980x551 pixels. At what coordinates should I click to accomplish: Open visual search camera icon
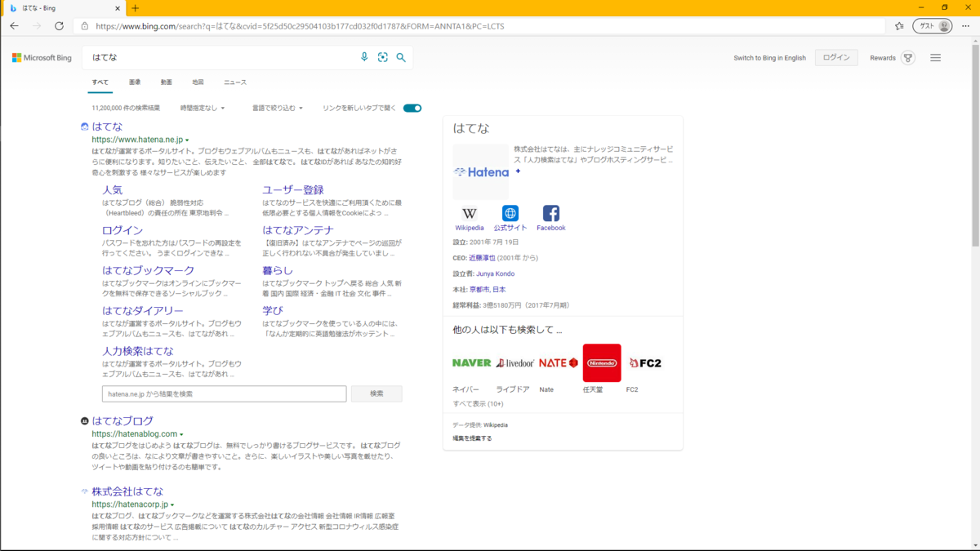(x=383, y=58)
